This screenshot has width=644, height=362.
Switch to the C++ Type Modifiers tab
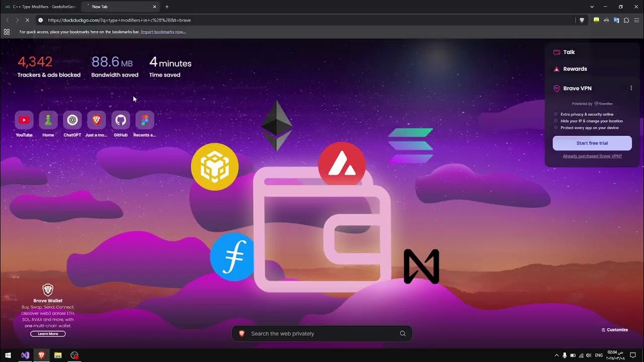coord(40,7)
